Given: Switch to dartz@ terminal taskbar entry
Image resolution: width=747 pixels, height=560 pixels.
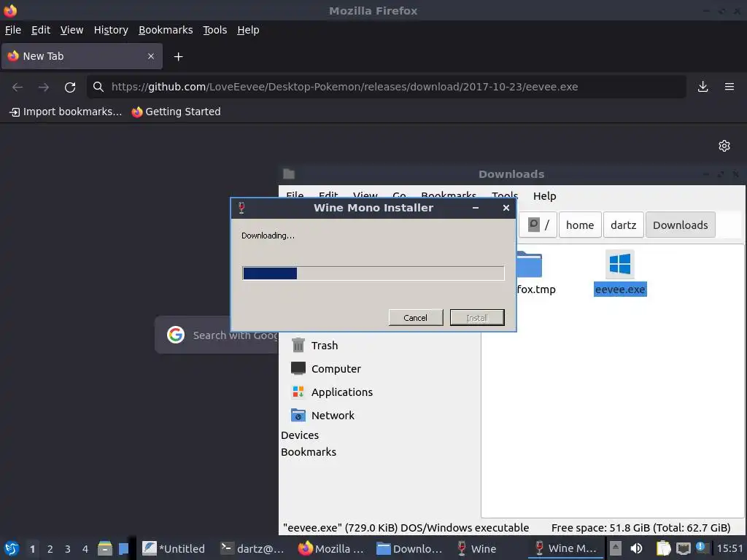Looking at the screenshot, I should click(252, 548).
